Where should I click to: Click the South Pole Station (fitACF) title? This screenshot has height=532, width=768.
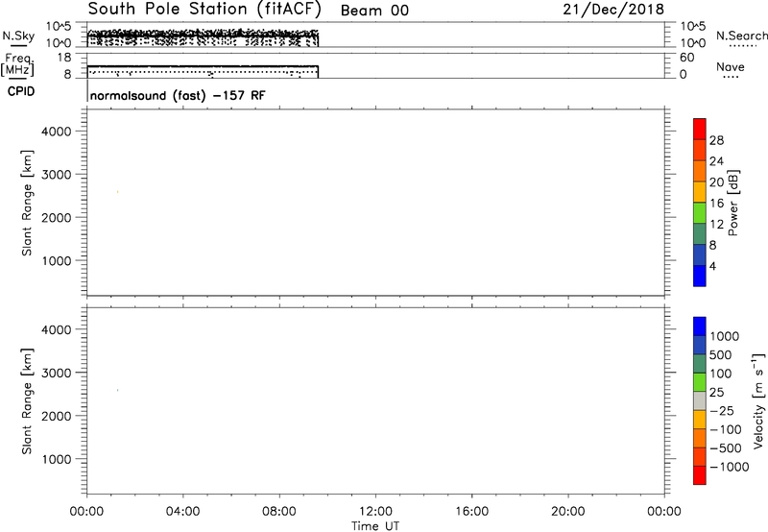tap(204, 10)
